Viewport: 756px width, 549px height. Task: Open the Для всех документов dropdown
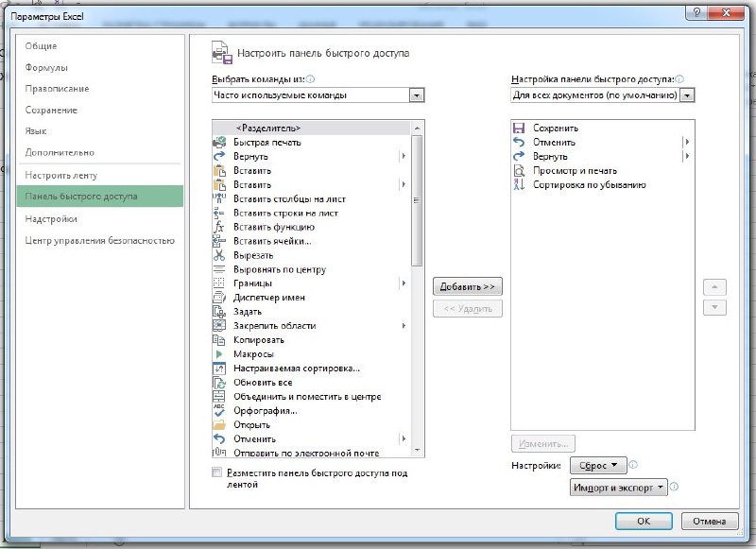[687, 95]
